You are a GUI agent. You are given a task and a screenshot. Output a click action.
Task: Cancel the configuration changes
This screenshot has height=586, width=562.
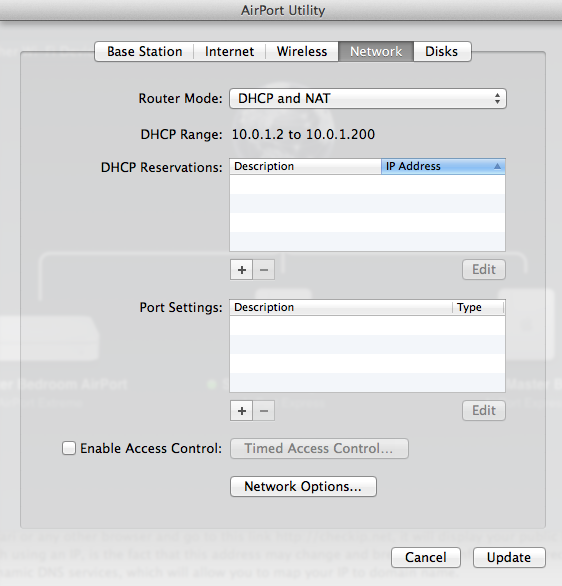coord(426,558)
